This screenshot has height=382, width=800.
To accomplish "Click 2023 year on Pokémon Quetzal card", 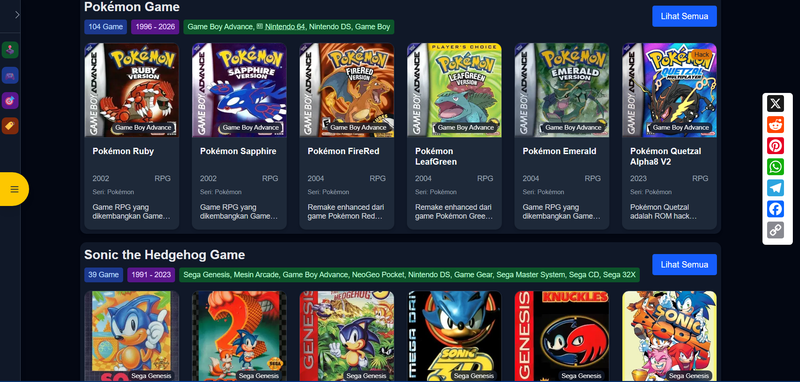I will pyautogui.click(x=638, y=179).
